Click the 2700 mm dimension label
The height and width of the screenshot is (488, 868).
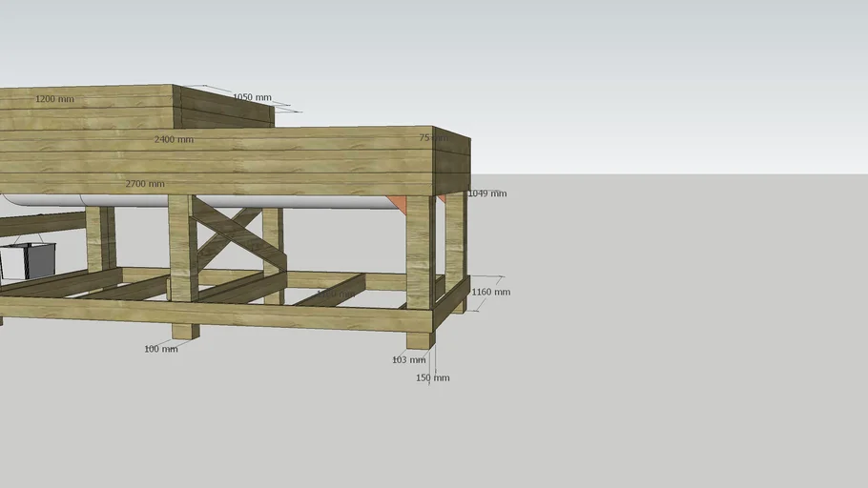[x=145, y=184]
